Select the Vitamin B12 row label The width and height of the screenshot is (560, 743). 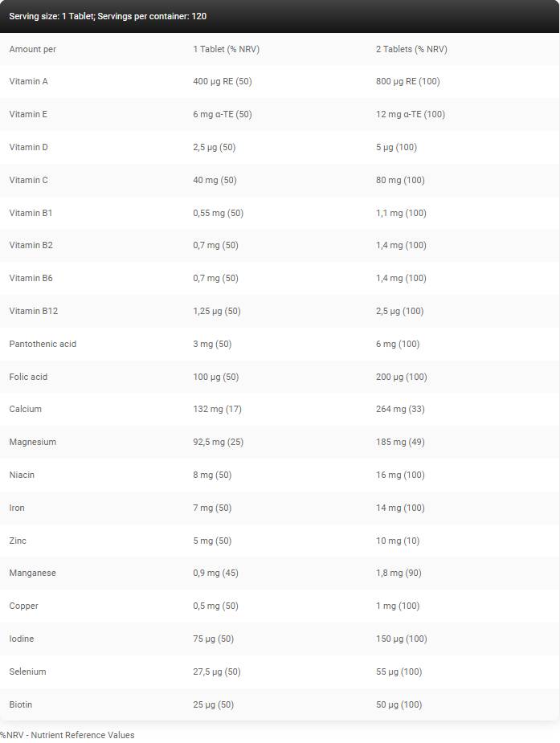32,311
